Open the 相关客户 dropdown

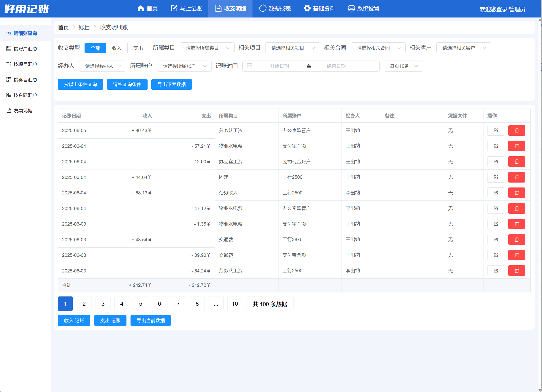coord(464,48)
